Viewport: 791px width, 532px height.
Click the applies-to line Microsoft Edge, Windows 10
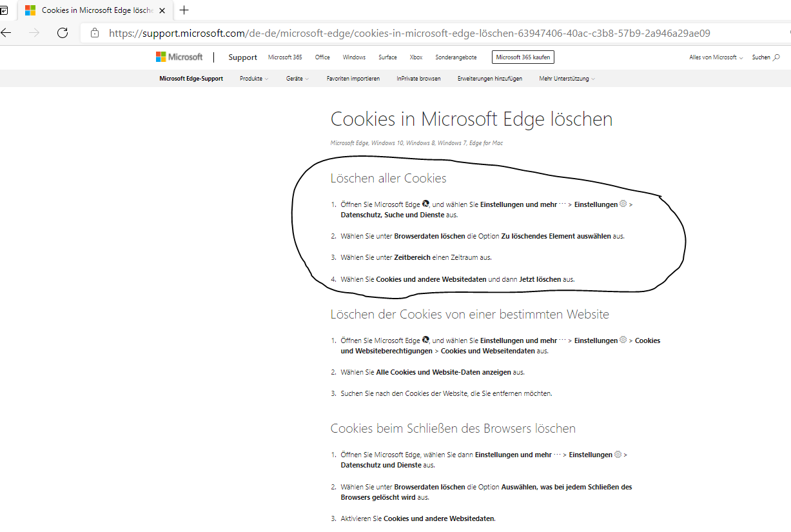click(x=416, y=143)
